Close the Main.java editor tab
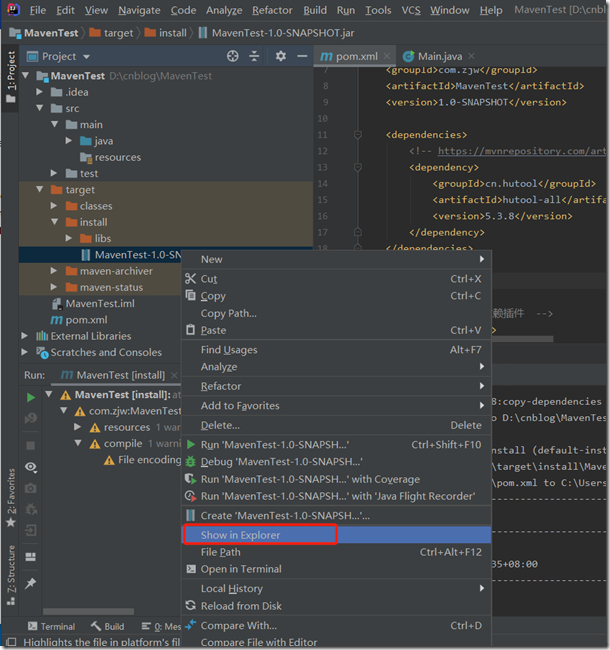Screen dimensions: 610x650 click(x=471, y=56)
